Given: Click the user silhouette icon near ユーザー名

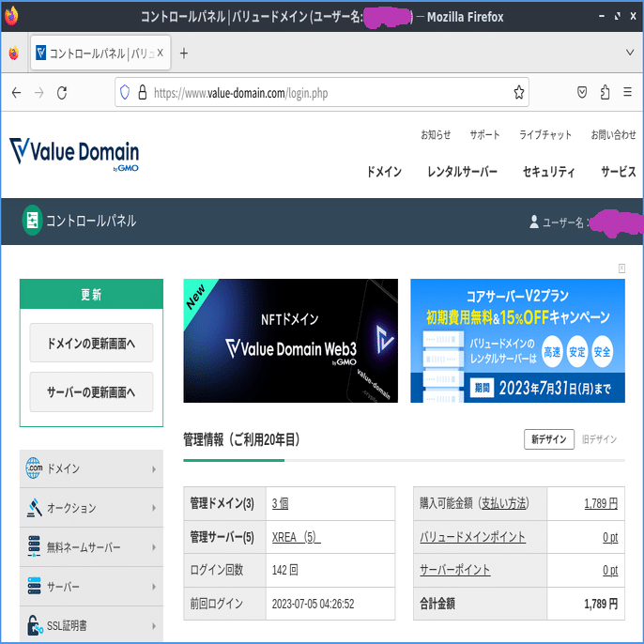Looking at the screenshot, I should (534, 222).
